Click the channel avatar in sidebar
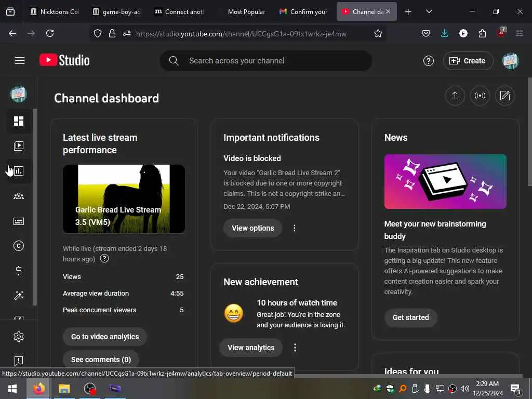The height and width of the screenshot is (399, 532). pyautogui.click(x=19, y=95)
